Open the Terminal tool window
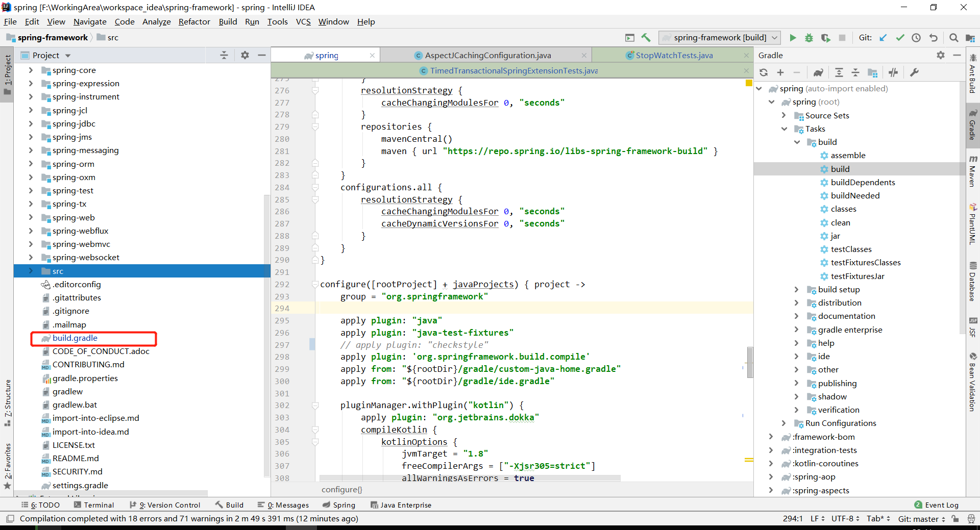 pos(94,505)
